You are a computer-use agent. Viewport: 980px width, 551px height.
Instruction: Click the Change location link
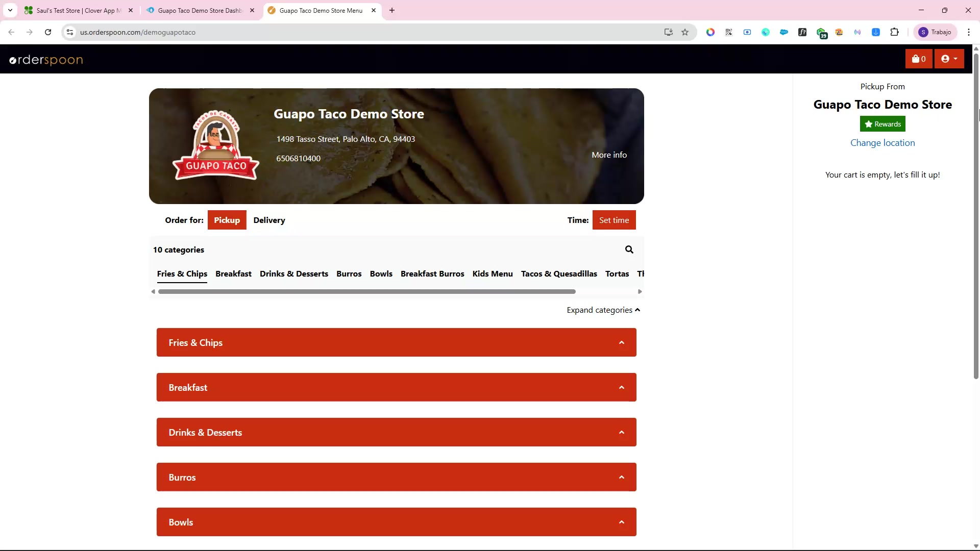882,143
